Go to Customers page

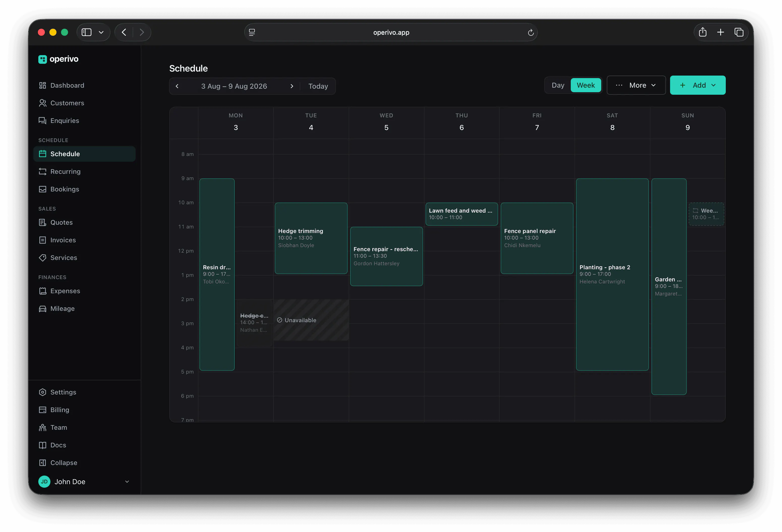(84, 103)
